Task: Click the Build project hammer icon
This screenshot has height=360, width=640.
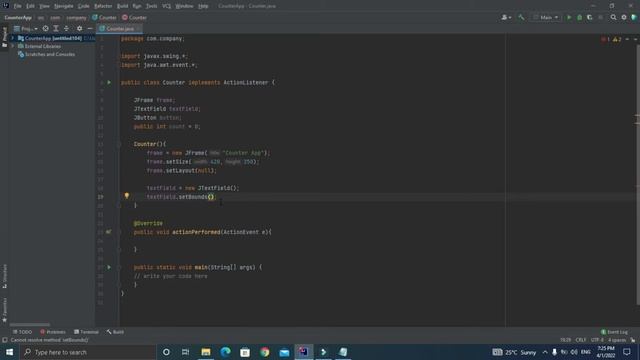Action: point(521,18)
